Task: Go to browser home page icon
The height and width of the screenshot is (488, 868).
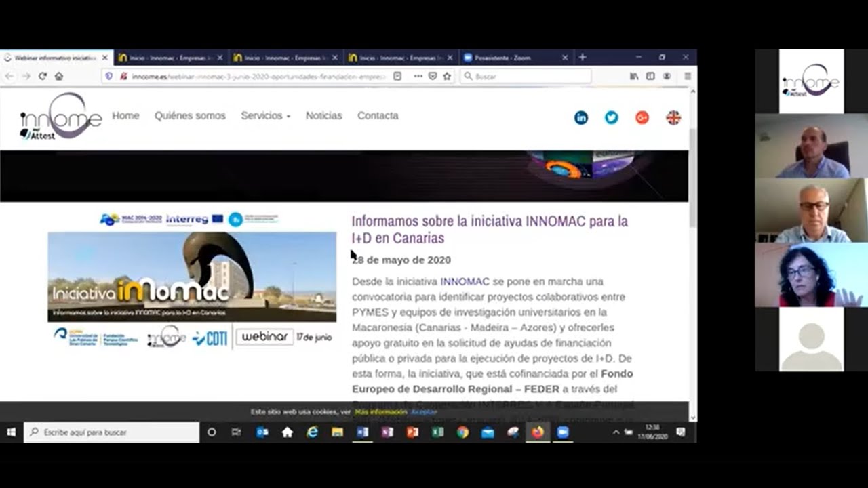Action: (59, 76)
